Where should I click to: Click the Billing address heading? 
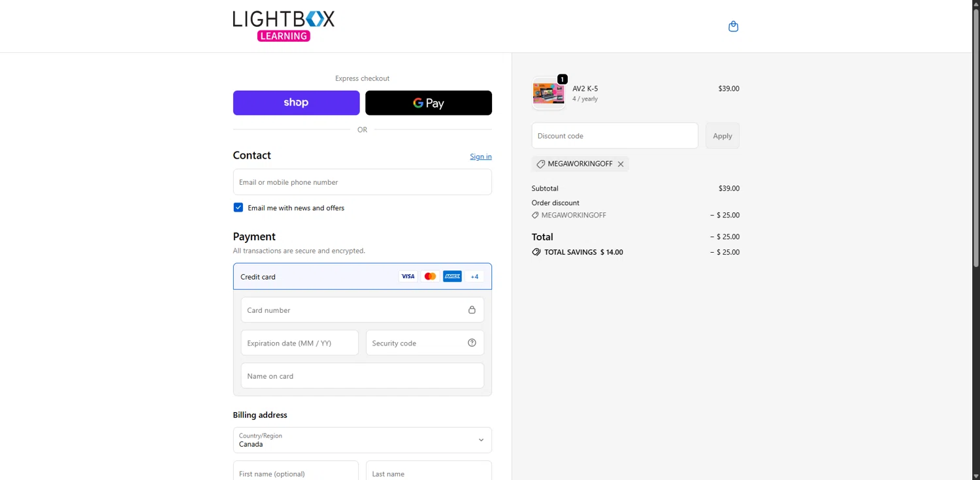pyautogui.click(x=260, y=415)
